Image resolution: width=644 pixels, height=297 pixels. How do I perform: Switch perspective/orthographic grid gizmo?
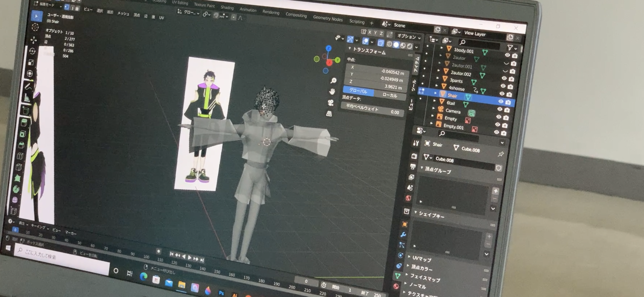[x=329, y=114]
